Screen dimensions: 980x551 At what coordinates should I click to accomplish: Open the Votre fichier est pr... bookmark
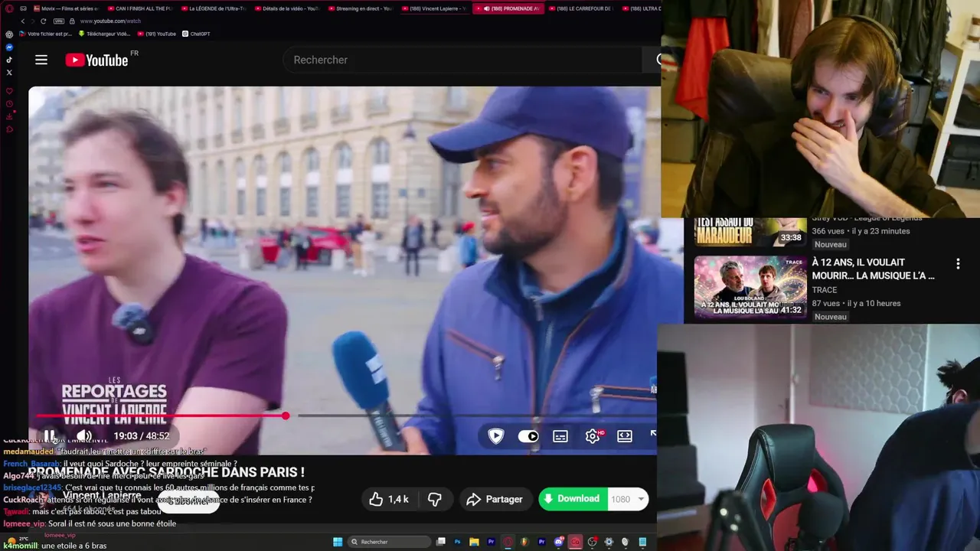(44, 34)
